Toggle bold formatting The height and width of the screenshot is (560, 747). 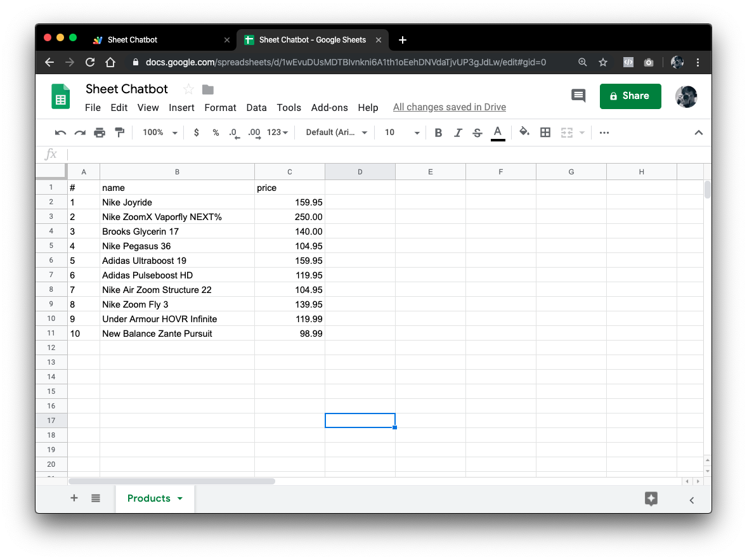pyautogui.click(x=438, y=133)
